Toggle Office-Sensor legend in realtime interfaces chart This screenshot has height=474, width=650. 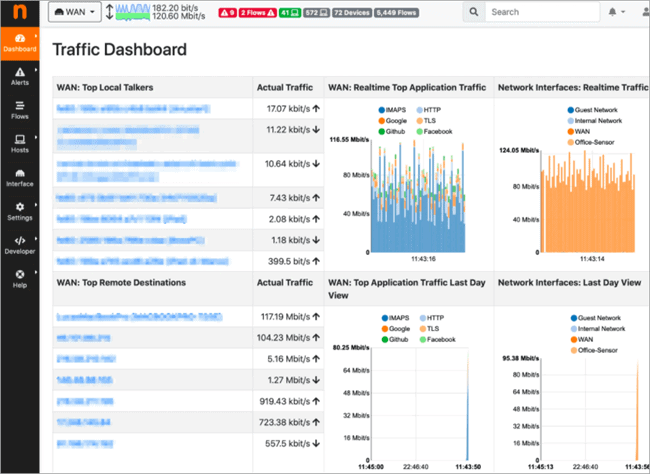(591, 142)
